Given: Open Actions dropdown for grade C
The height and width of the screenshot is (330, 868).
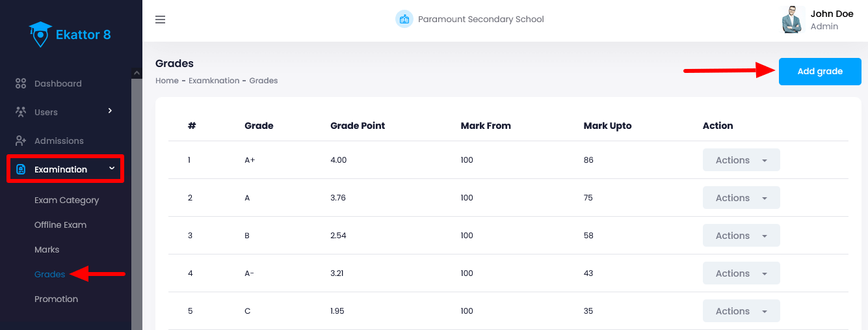Looking at the screenshot, I should tap(741, 311).
